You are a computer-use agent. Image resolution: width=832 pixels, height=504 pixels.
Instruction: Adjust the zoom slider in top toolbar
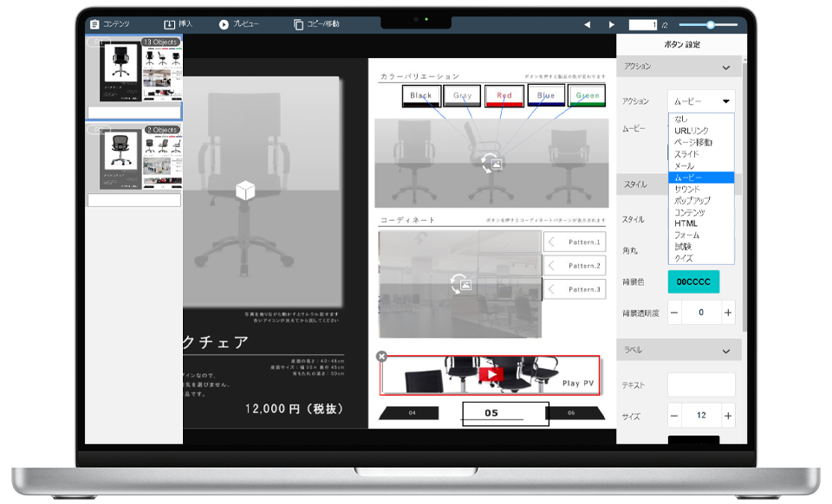click(x=711, y=25)
